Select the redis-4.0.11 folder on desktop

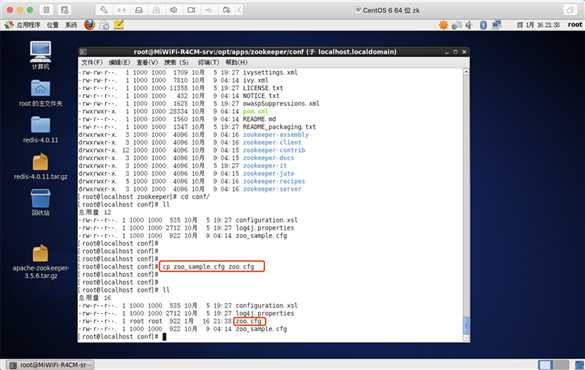coord(41,129)
